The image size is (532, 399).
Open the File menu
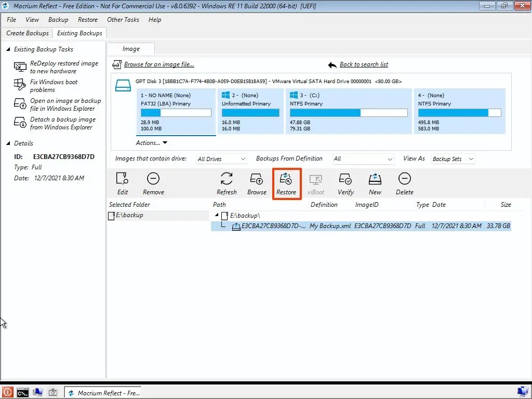pos(11,20)
